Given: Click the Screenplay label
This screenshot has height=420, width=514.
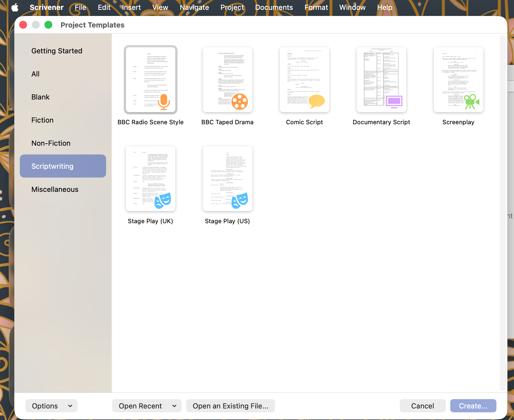Looking at the screenshot, I should tap(458, 122).
